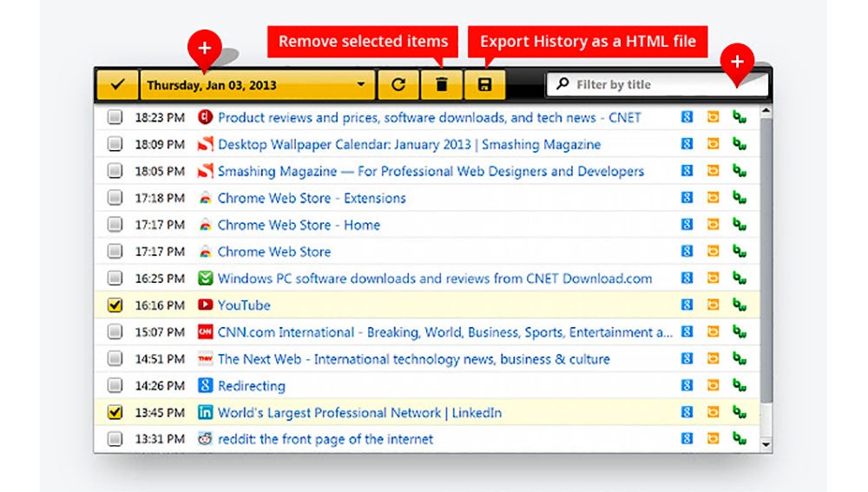Click the green BW icon on the reddit row
Image resolution: width=868 pixels, height=492 pixels.
pos(740,438)
